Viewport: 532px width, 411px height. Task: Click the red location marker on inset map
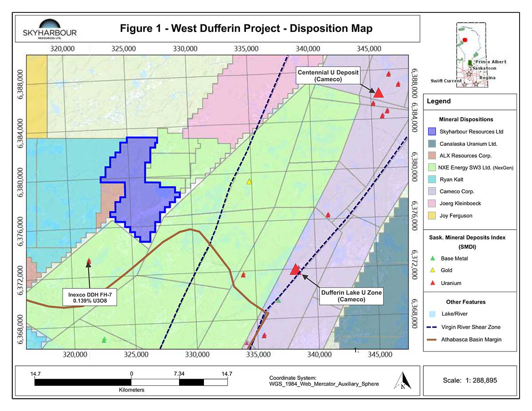point(465,39)
